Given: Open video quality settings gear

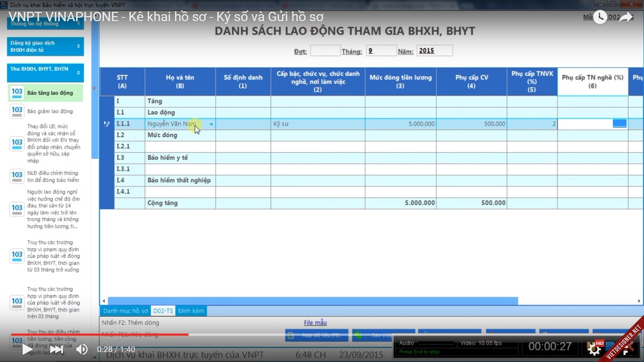Looking at the screenshot, I should (x=594, y=349).
